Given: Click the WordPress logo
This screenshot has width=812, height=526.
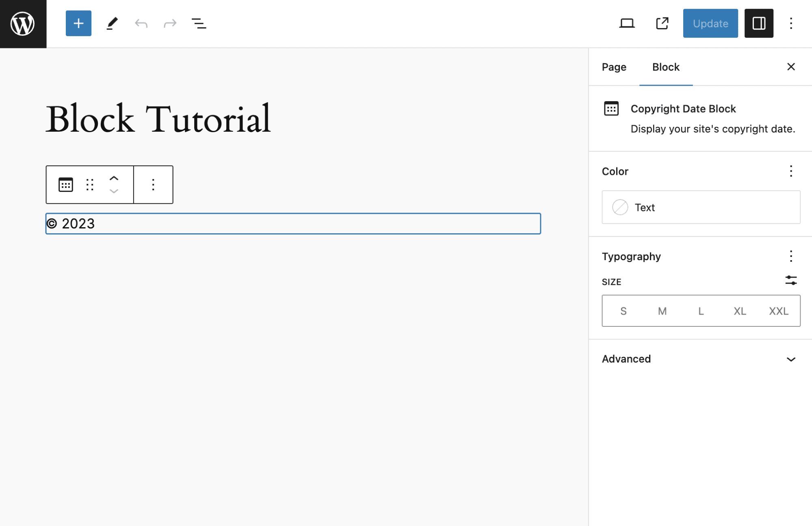Looking at the screenshot, I should 22,23.
